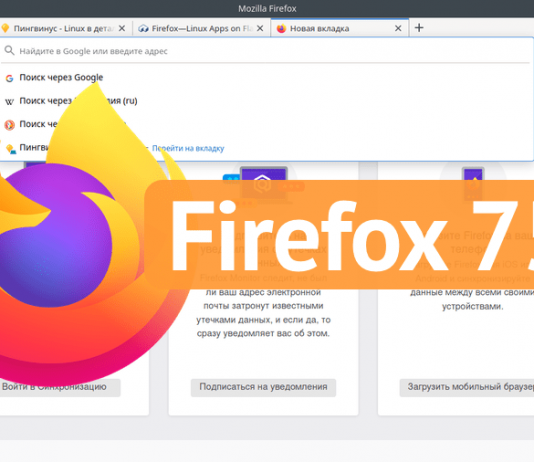
Task: Click Перейти на вкладку link
Action: pyautogui.click(x=188, y=148)
